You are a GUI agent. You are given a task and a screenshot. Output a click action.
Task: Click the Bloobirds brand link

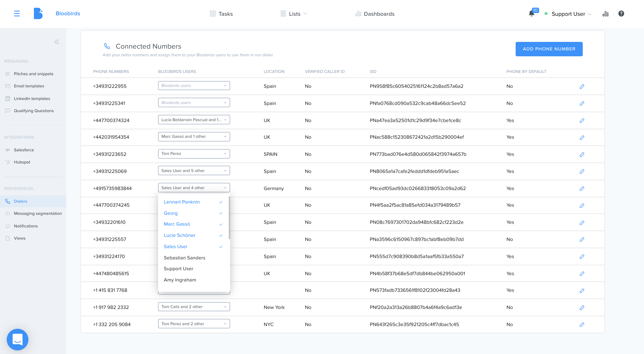68,14
